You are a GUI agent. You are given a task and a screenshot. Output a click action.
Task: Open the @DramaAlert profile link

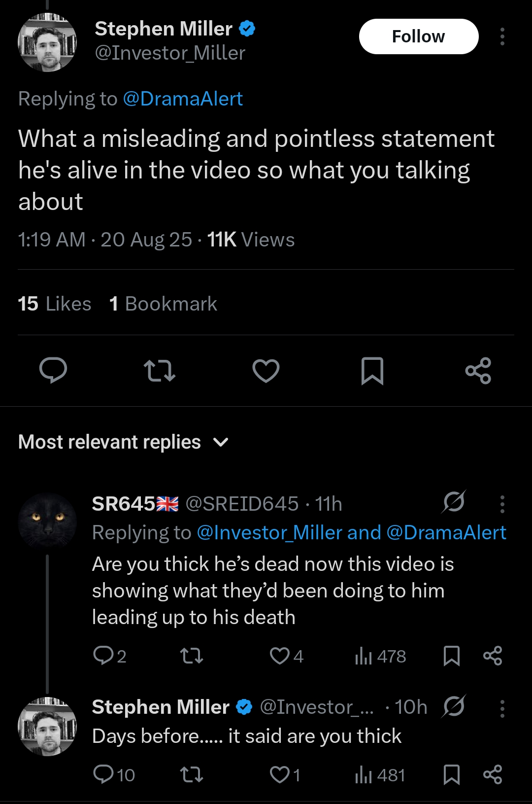click(x=182, y=99)
